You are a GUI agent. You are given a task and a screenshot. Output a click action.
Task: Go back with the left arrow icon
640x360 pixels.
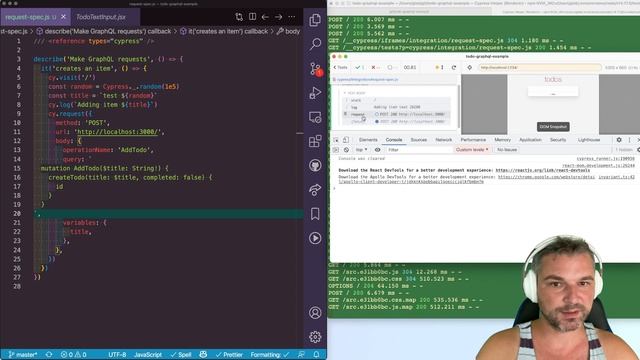tap(265, 17)
